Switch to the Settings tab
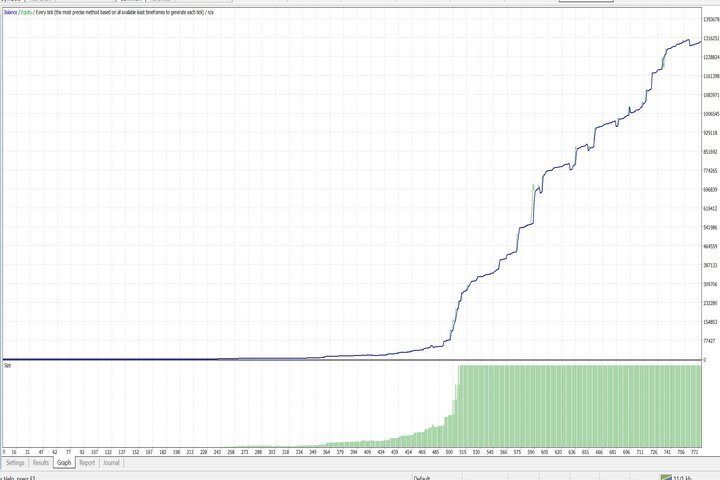The height and width of the screenshot is (480, 720). click(15, 463)
